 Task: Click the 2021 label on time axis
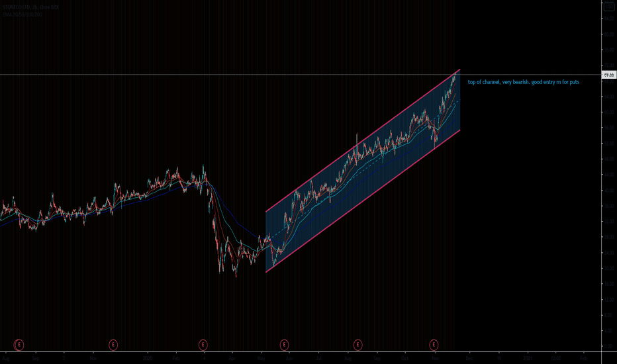tap(528, 359)
